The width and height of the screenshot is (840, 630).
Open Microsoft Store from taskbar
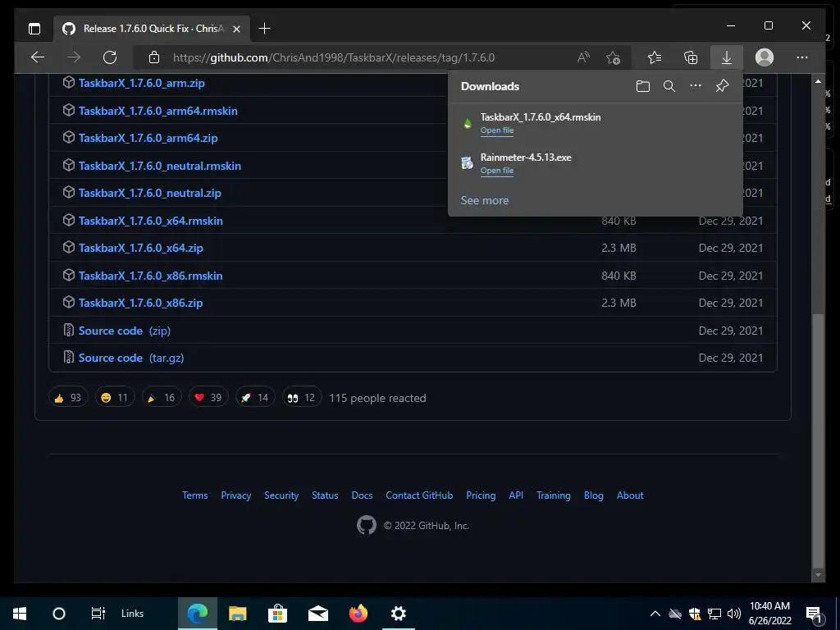point(277,614)
